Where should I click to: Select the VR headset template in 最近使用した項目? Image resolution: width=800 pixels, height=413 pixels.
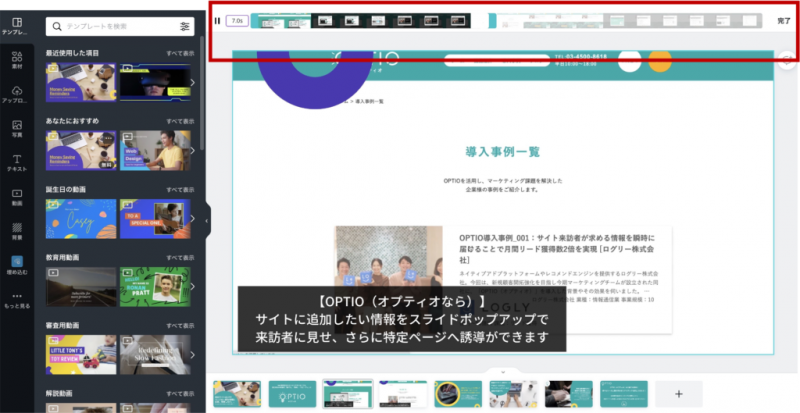coord(155,83)
